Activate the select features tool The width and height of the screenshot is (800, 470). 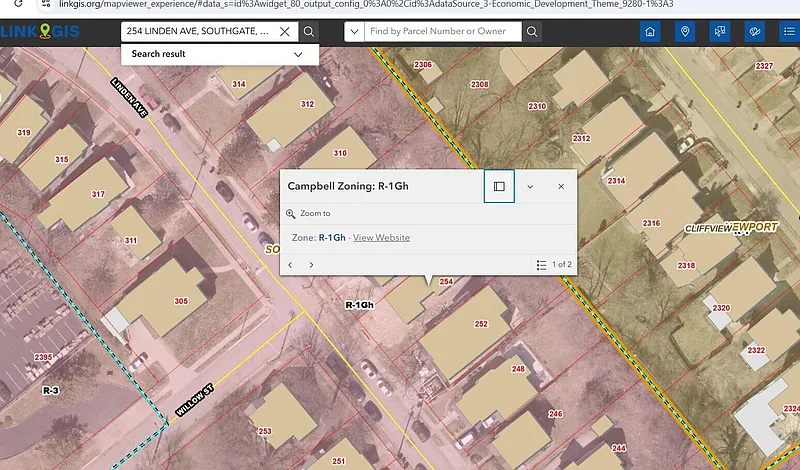pos(719,32)
